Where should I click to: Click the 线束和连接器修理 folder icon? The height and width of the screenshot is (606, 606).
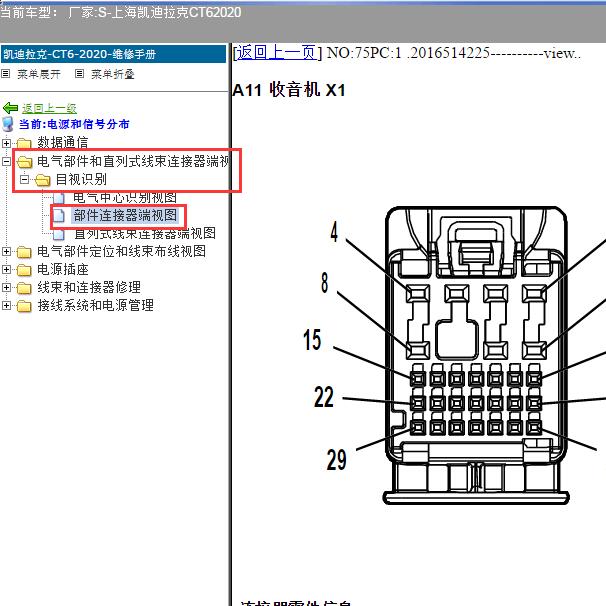(x=24, y=288)
